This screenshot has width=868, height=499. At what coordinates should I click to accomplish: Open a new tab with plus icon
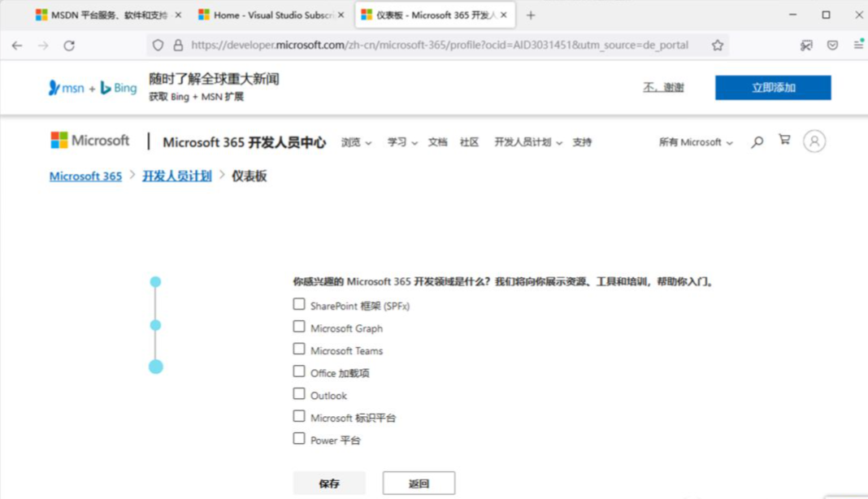[531, 15]
